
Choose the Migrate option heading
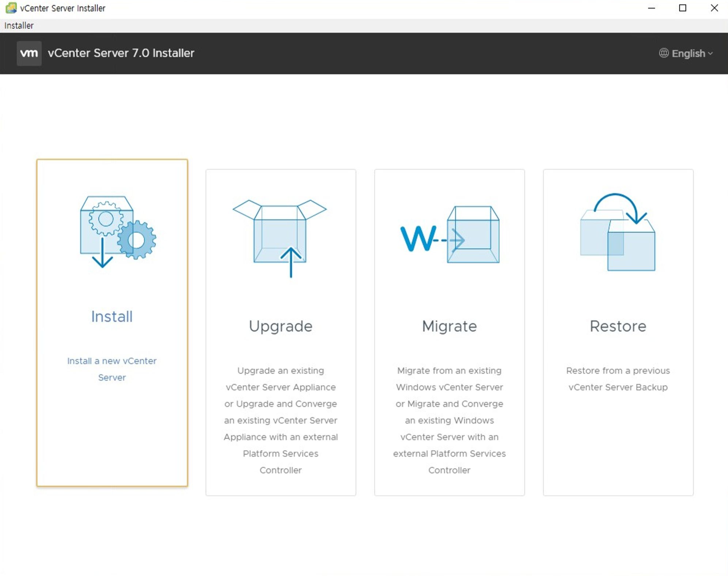(x=450, y=326)
